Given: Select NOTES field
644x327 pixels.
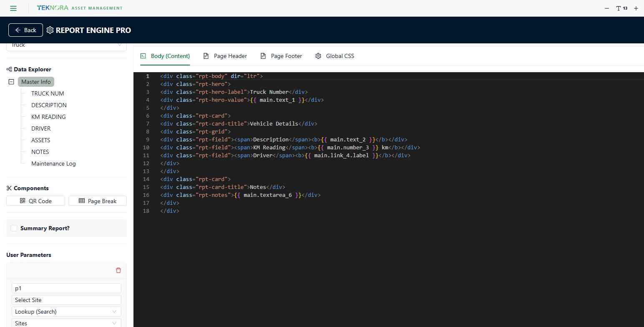Looking at the screenshot, I should (40, 152).
